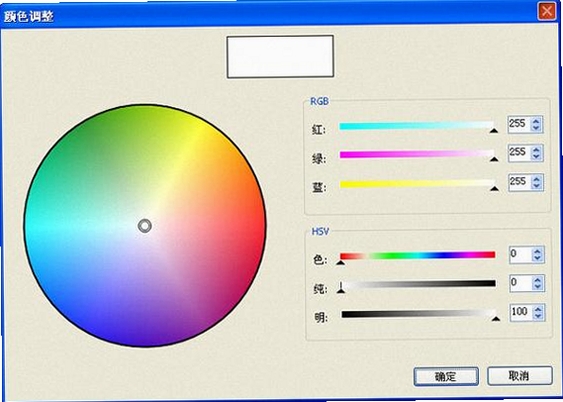Close the 颜色调整 dialog window
The image size is (563, 402).
point(547,11)
